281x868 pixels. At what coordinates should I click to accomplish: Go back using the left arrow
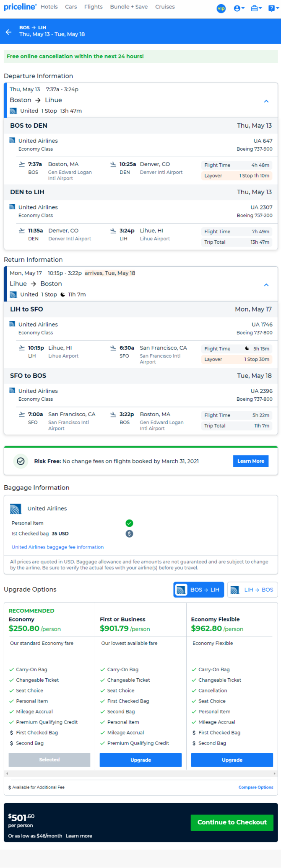8,32
